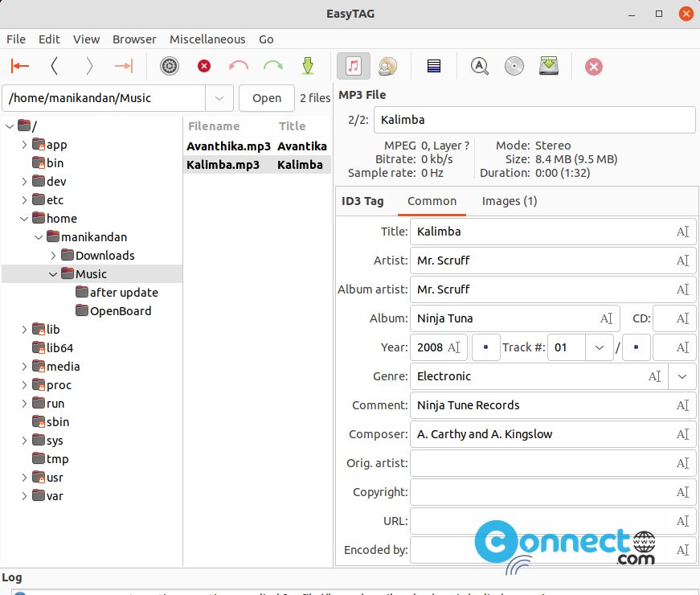The image size is (700, 595).
Task: Save files with green download arrow
Action: pos(308,66)
